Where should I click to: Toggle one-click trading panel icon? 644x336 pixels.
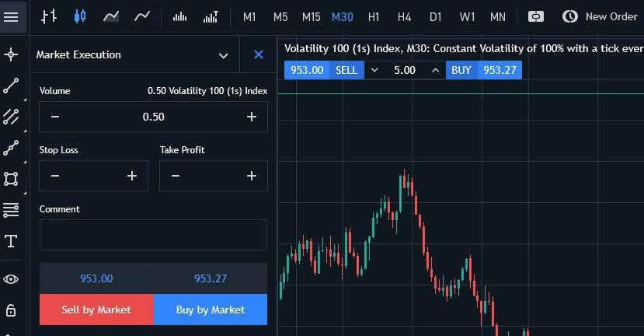coord(535,17)
